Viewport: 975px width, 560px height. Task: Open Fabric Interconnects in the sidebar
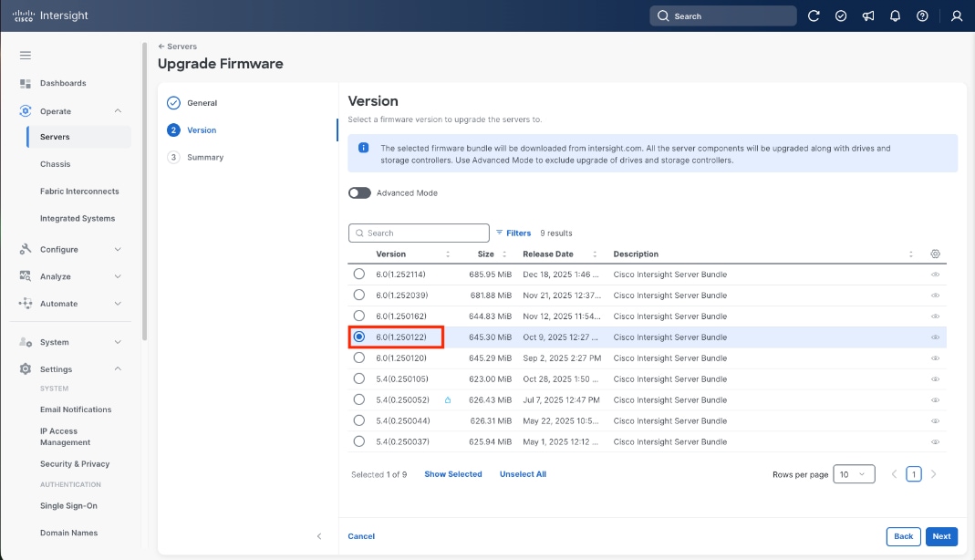coord(79,192)
